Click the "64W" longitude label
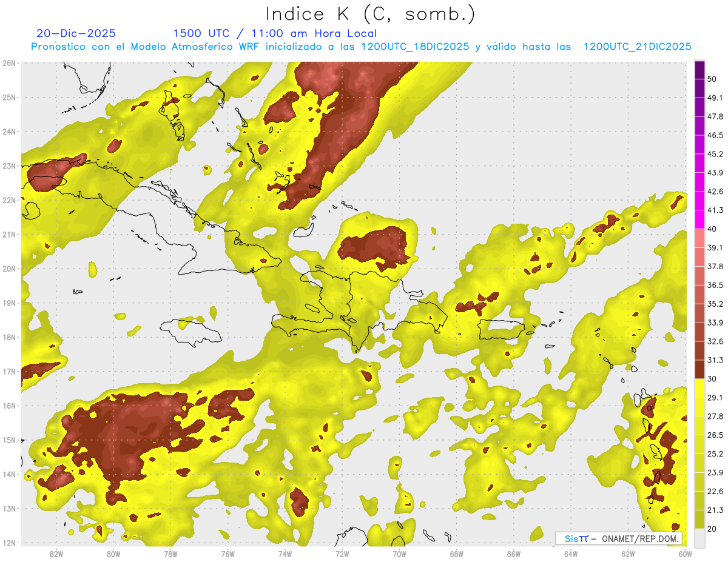 [571, 554]
